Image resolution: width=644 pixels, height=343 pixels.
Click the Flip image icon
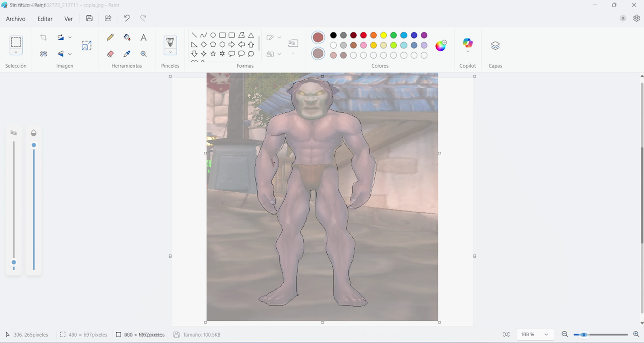click(61, 54)
